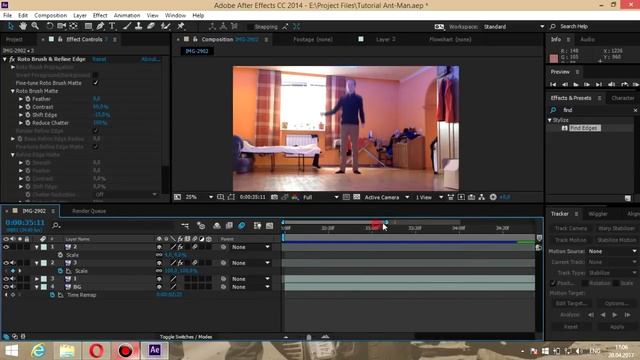The image size is (640, 360).
Task: Expand the Shift Edge property arrow
Action: pos(21,115)
